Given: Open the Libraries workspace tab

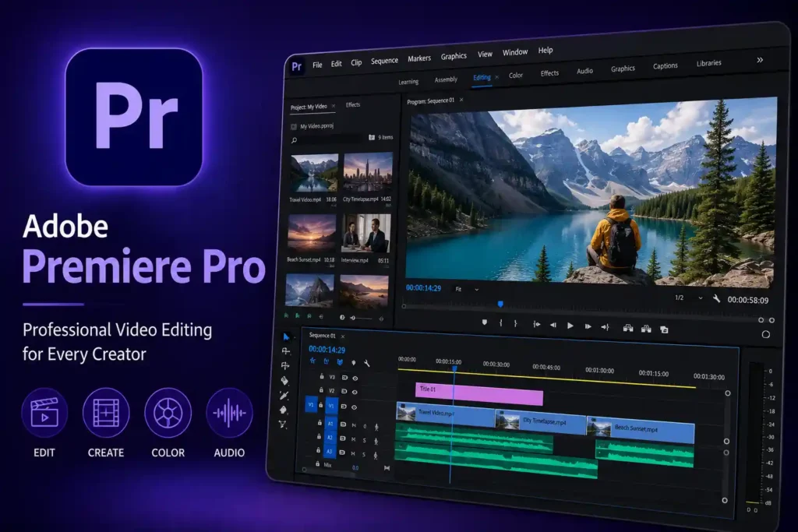Looking at the screenshot, I should [708, 63].
